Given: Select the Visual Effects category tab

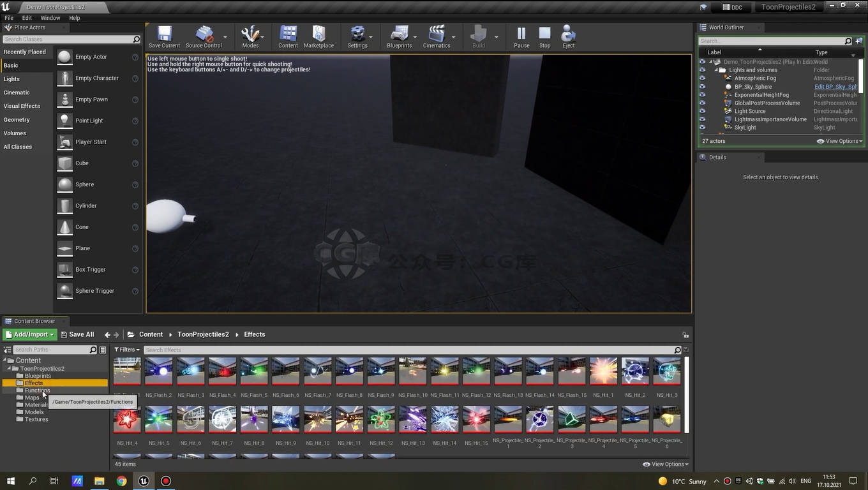Looking at the screenshot, I should pyautogui.click(x=22, y=106).
